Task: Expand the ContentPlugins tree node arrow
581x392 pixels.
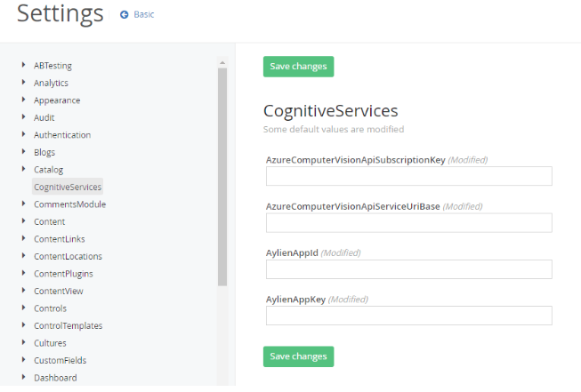Action: [24, 273]
